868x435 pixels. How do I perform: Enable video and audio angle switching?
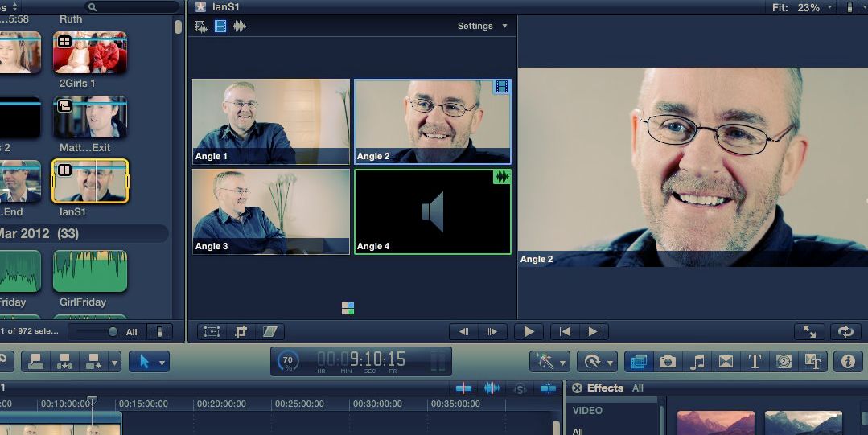click(201, 26)
